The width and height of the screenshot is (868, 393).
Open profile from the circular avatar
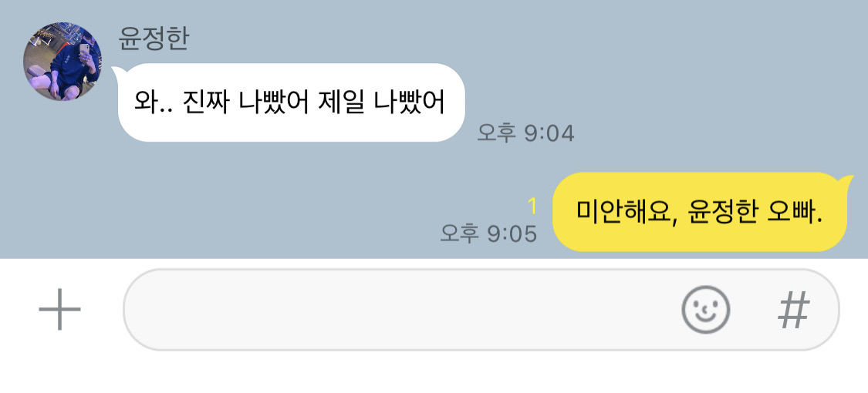tap(62, 62)
